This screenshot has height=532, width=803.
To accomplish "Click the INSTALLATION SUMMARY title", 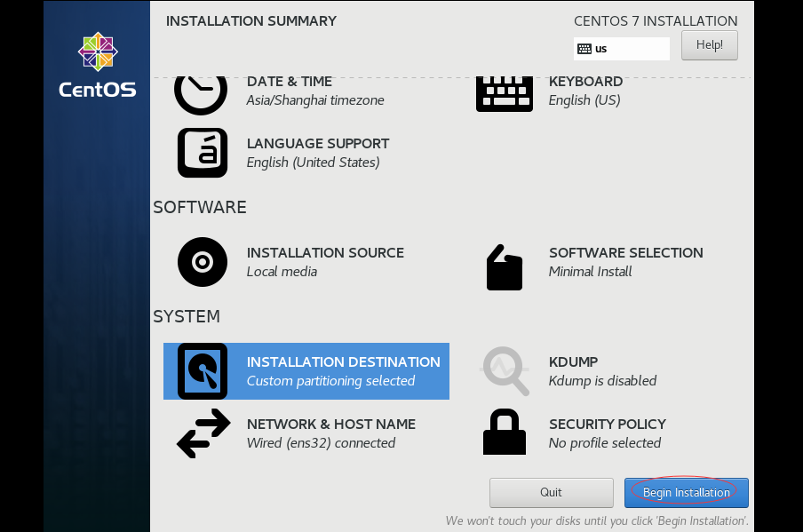I will [250, 21].
